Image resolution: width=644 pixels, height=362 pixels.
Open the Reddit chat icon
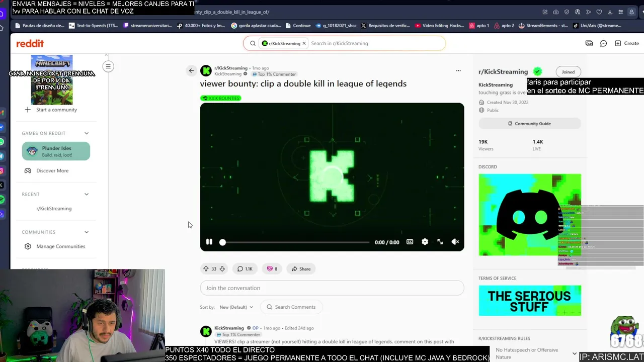[x=603, y=43]
